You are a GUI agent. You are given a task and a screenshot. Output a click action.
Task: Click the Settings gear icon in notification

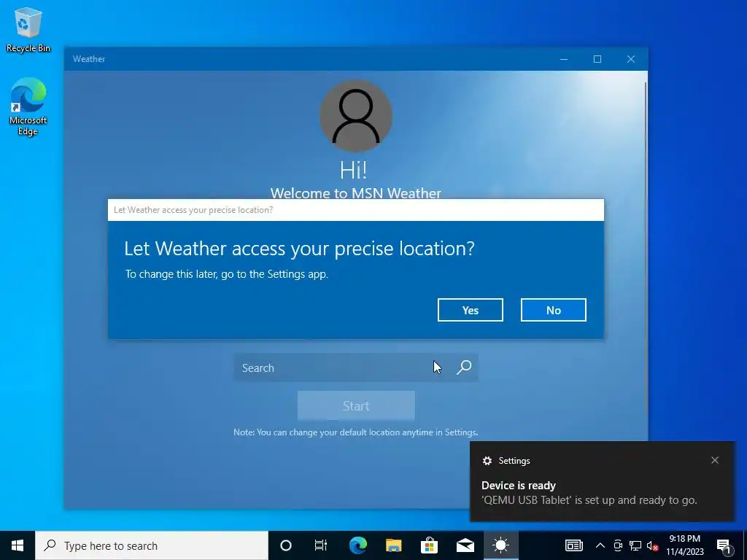487,461
